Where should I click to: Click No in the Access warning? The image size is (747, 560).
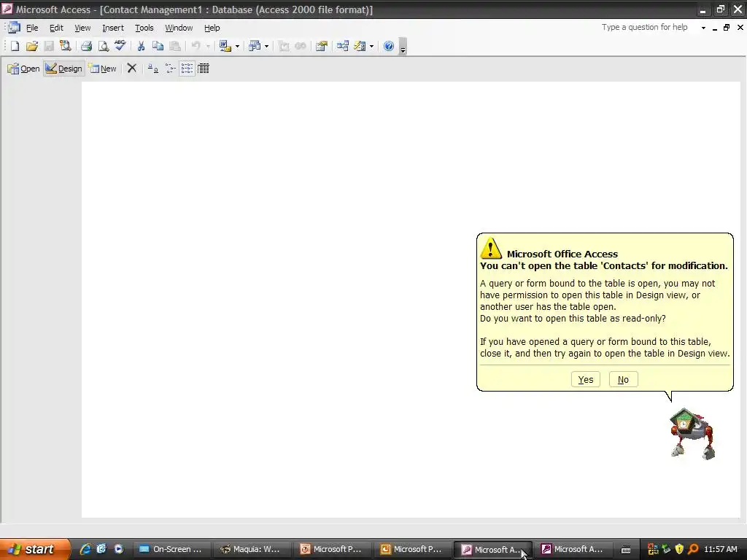(623, 379)
